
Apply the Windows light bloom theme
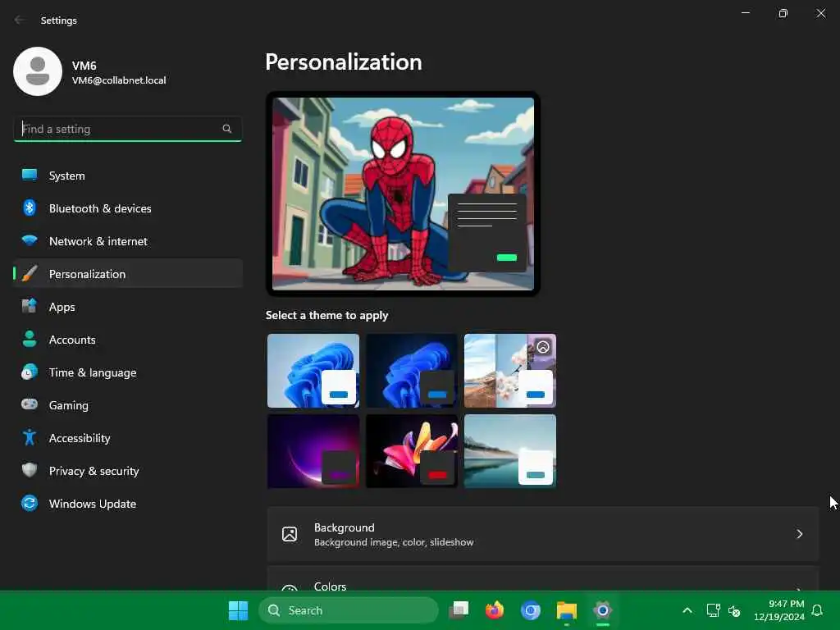point(313,371)
